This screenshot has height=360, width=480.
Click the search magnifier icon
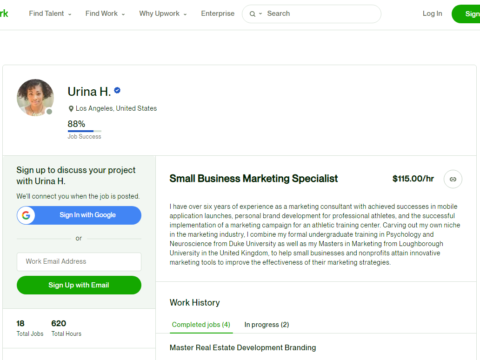coord(252,14)
